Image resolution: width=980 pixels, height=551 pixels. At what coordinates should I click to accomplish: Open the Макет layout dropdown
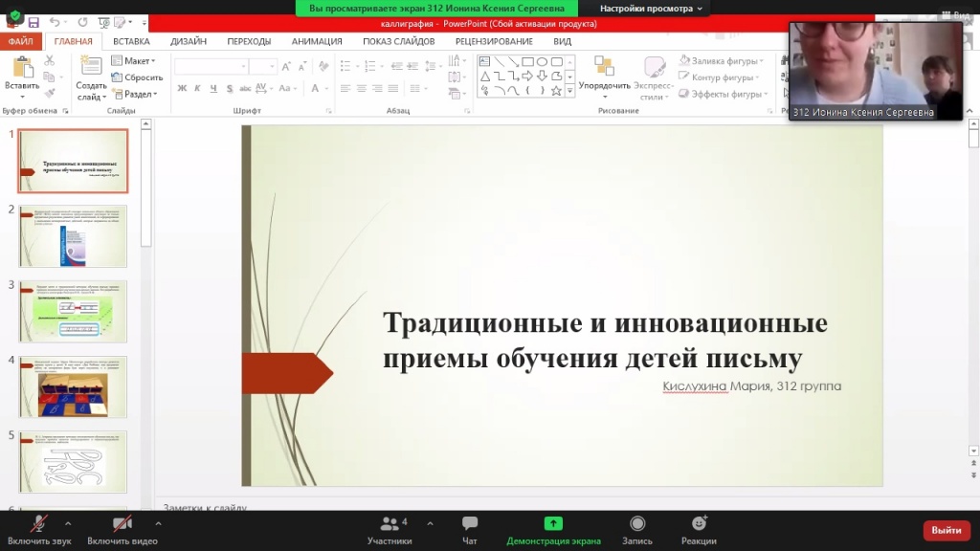coord(138,61)
